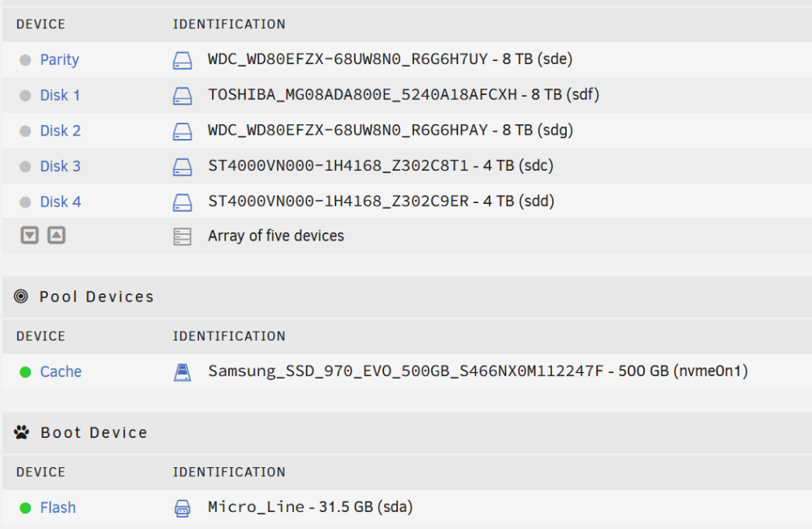Click the spin up arrow button

tap(57, 235)
